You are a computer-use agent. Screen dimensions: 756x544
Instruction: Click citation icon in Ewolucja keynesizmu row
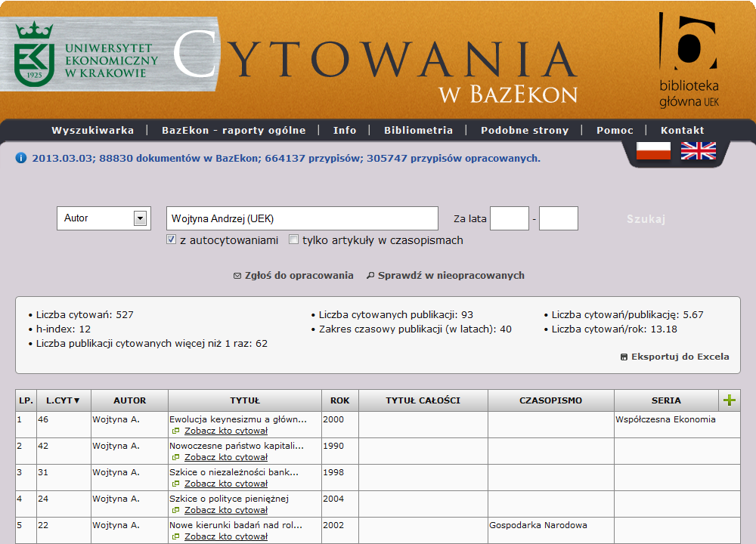tap(176, 431)
